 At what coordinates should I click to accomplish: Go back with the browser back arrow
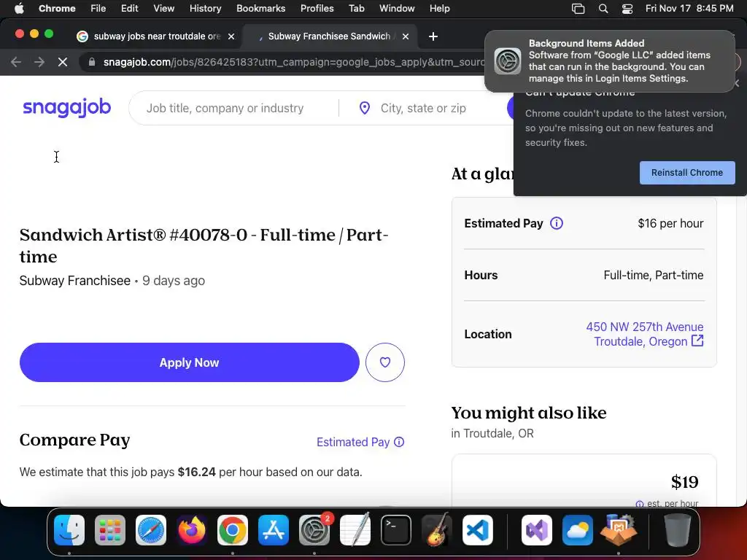point(16,62)
